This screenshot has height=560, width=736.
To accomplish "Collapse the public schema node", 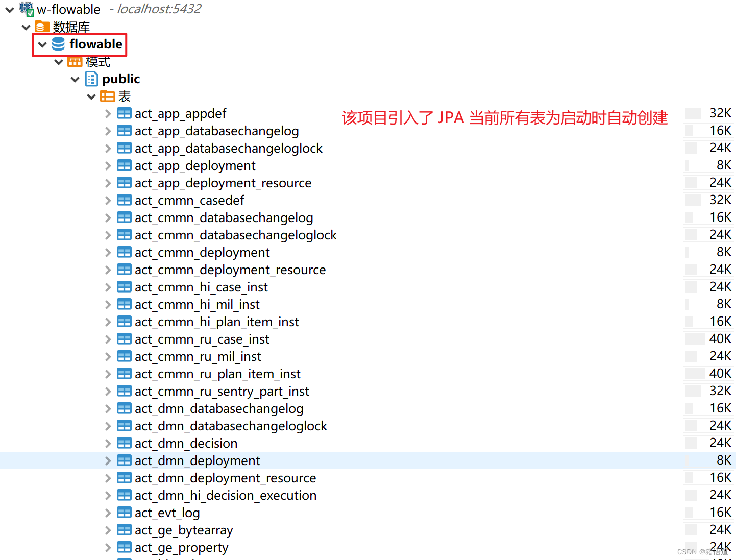I will pos(75,79).
